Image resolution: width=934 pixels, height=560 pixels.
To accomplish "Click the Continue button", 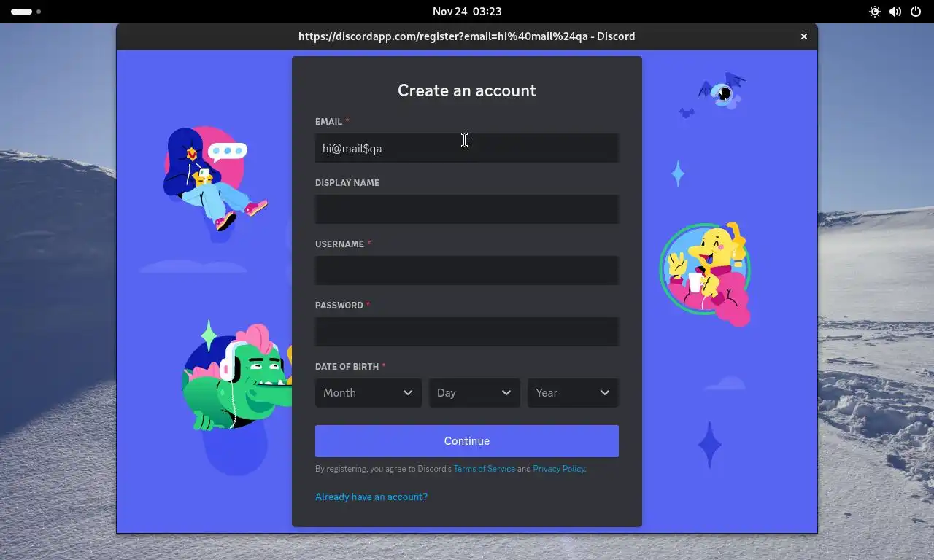I will [467, 441].
